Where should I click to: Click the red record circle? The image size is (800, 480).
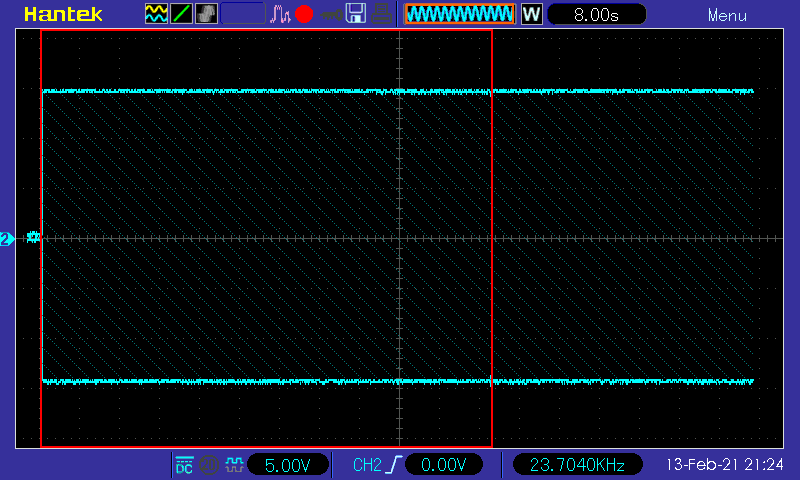304,14
